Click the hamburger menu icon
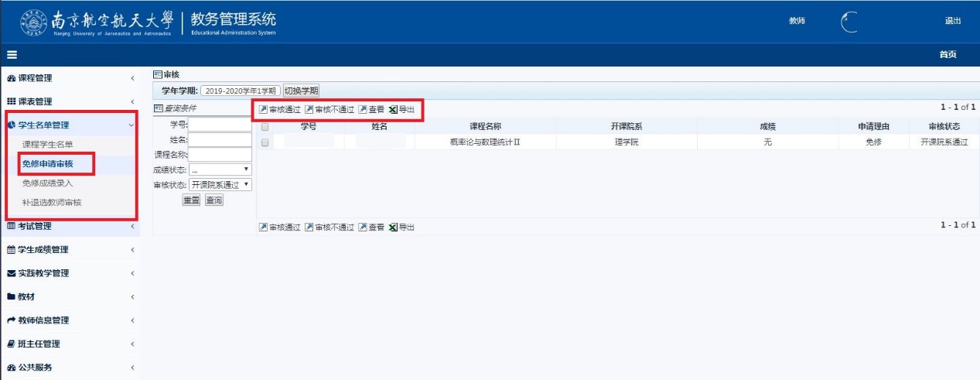980x380 pixels. tap(12, 55)
